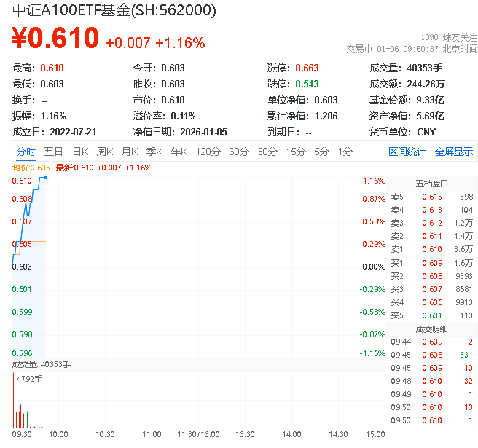Click the 卖1 ask row at 0.610

[x=431, y=249]
